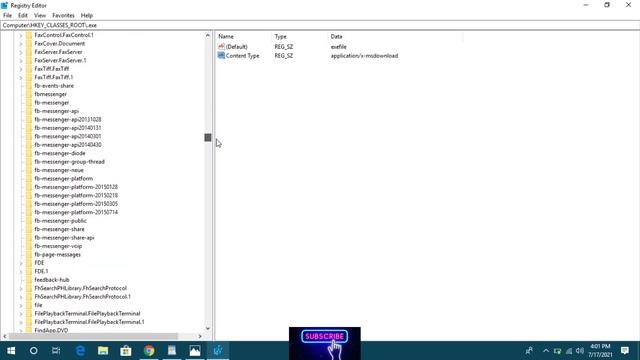Expand the FilePlaybackTerminal.FilePlaybackTerminal key
The image size is (640, 360).
(x=21, y=314)
